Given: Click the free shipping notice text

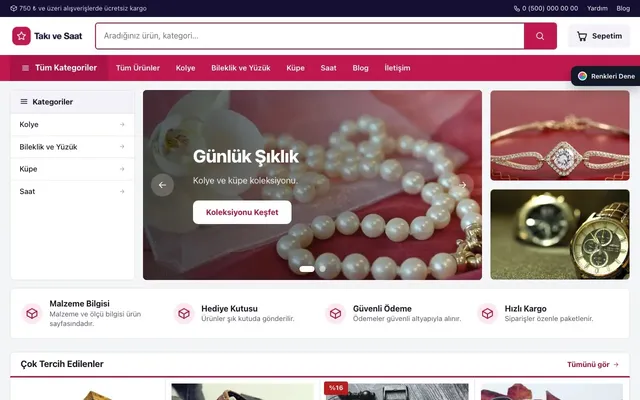Looking at the screenshot, I should 83,8.
